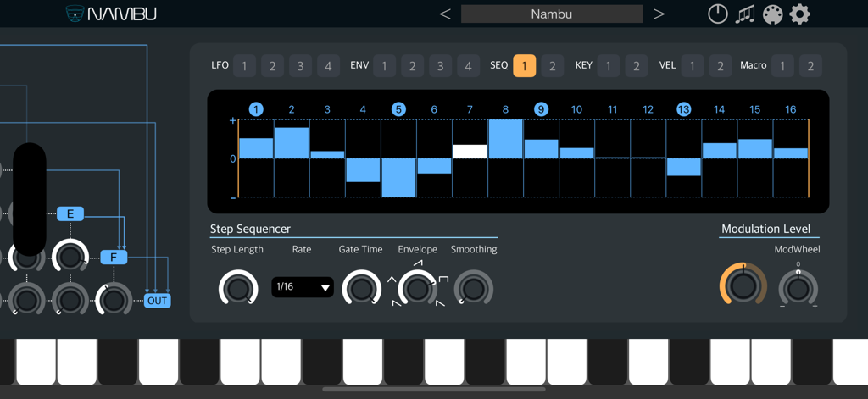Select operator F block
Image resolution: width=868 pixels, height=399 pixels.
point(114,258)
